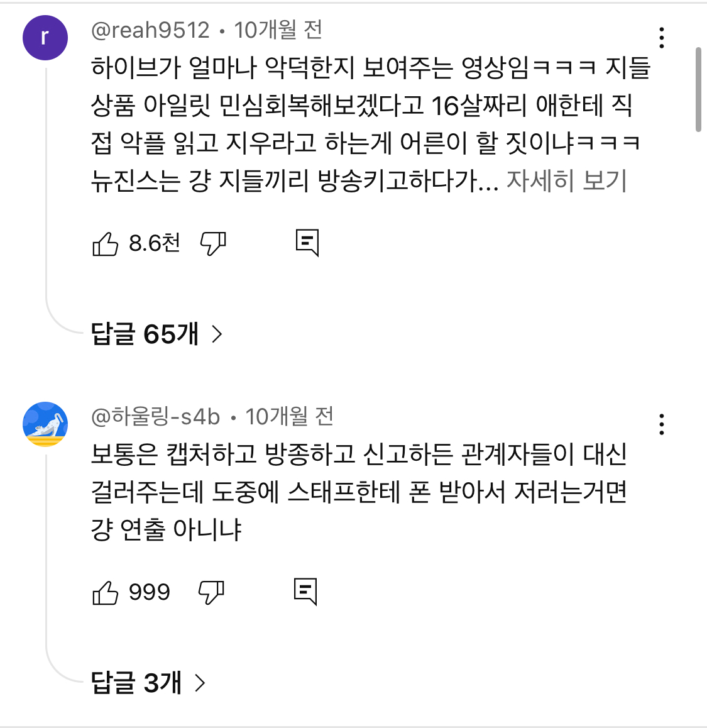Image resolution: width=707 pixels, height=728 pixels.
Task: Click the 10개월 전 timestamp on the second comment
Action: 289,416
